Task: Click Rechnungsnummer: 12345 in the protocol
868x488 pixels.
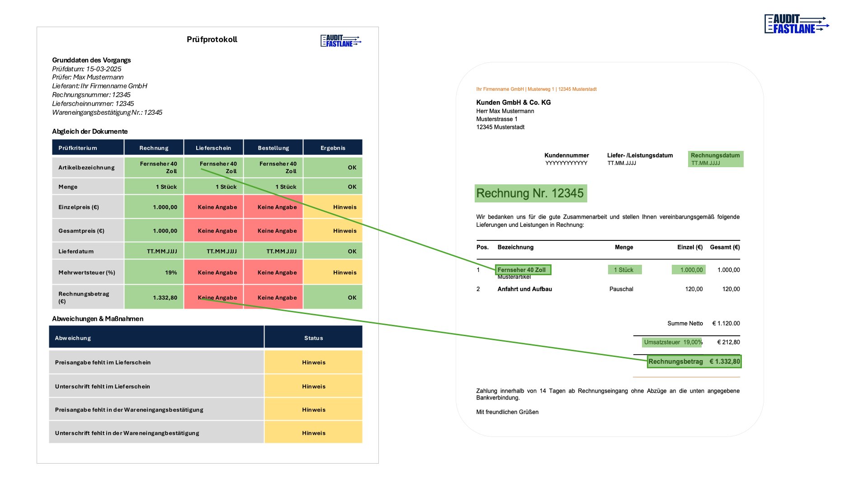Action: [91, 95]
